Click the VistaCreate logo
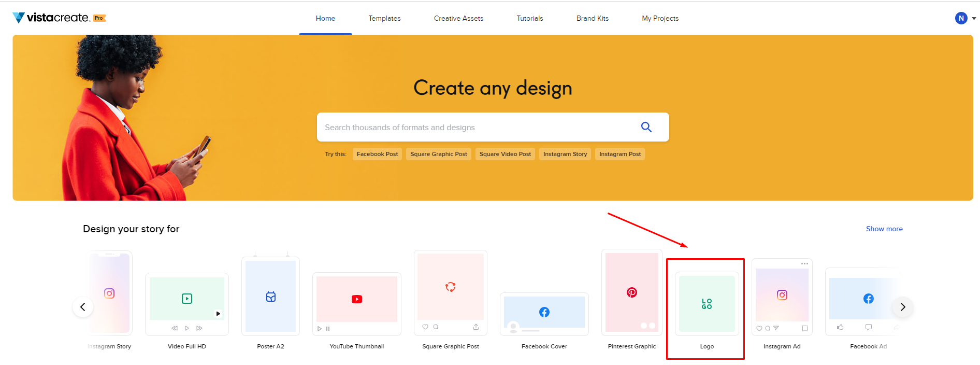 (51, 18)
